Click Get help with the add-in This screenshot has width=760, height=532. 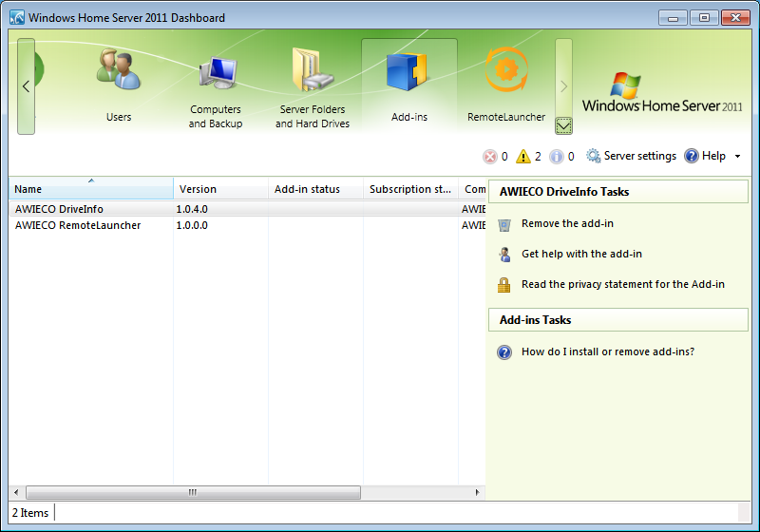tap(581, 254)
